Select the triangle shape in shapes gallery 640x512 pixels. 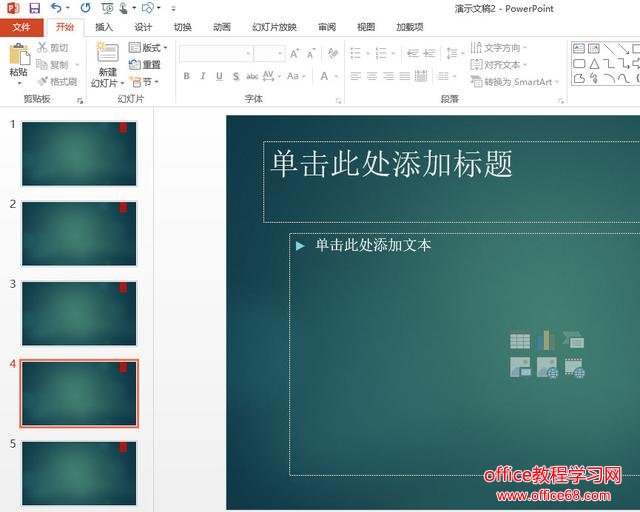click(x=594, y=64)
